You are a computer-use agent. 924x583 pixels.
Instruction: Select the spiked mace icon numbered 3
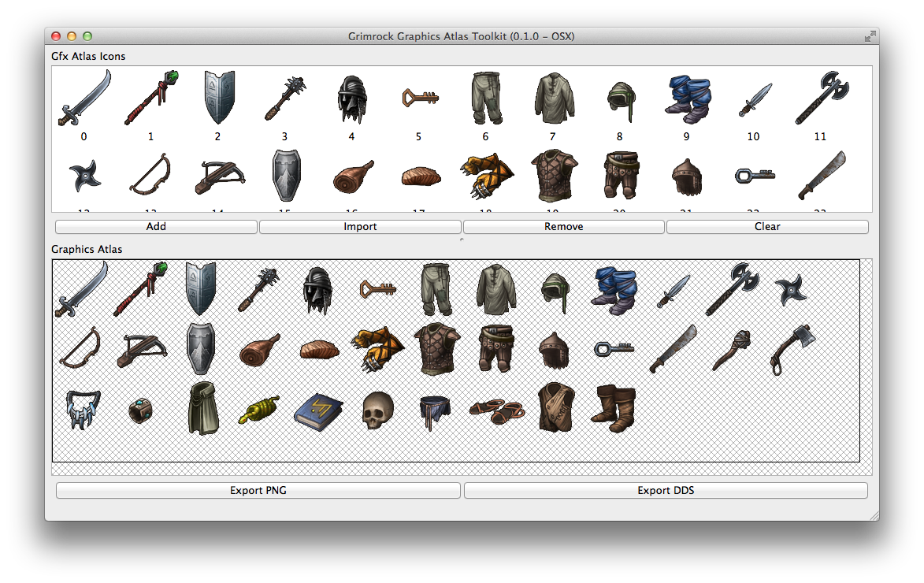click(285, 98)
